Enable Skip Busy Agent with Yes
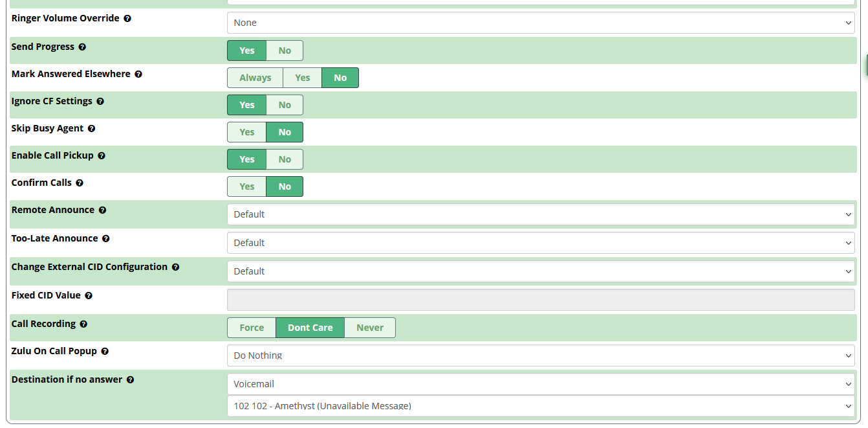Screen dimensions: 868x428 click(x=247, y=132)
